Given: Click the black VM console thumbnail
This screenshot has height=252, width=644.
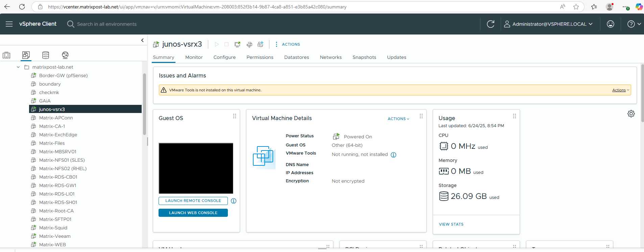Looking at the screenshot, I should (x=196, y=168).
